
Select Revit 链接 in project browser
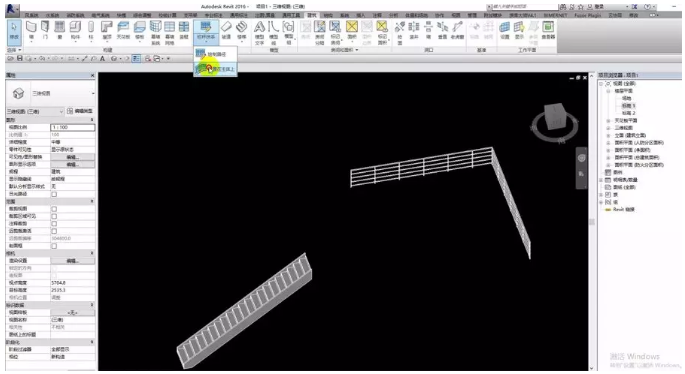623,210
